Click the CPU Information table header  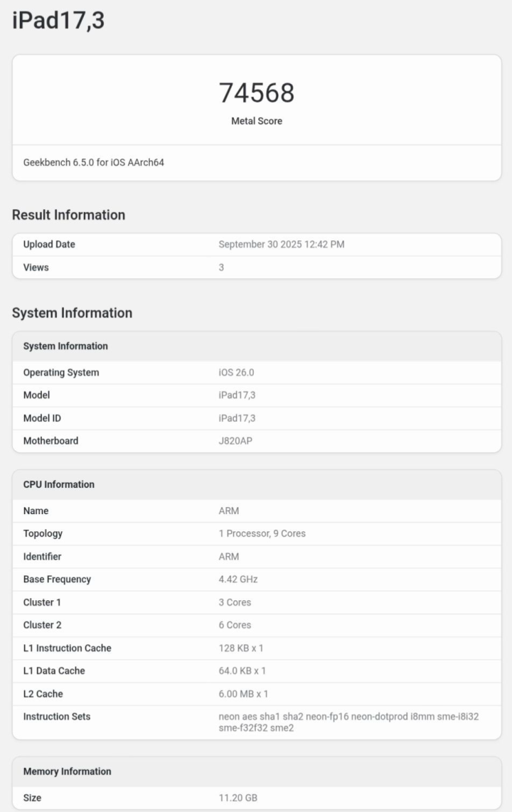(58, 484)
